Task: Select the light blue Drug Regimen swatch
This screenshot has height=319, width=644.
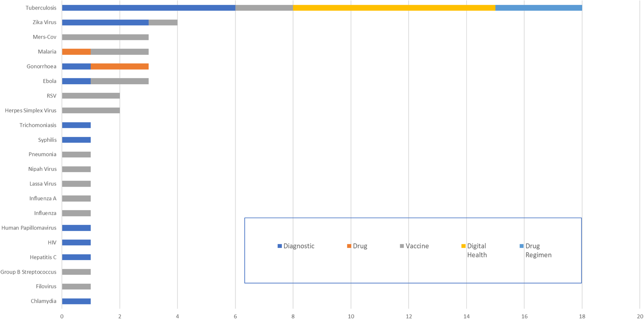Action: (522, 246)
